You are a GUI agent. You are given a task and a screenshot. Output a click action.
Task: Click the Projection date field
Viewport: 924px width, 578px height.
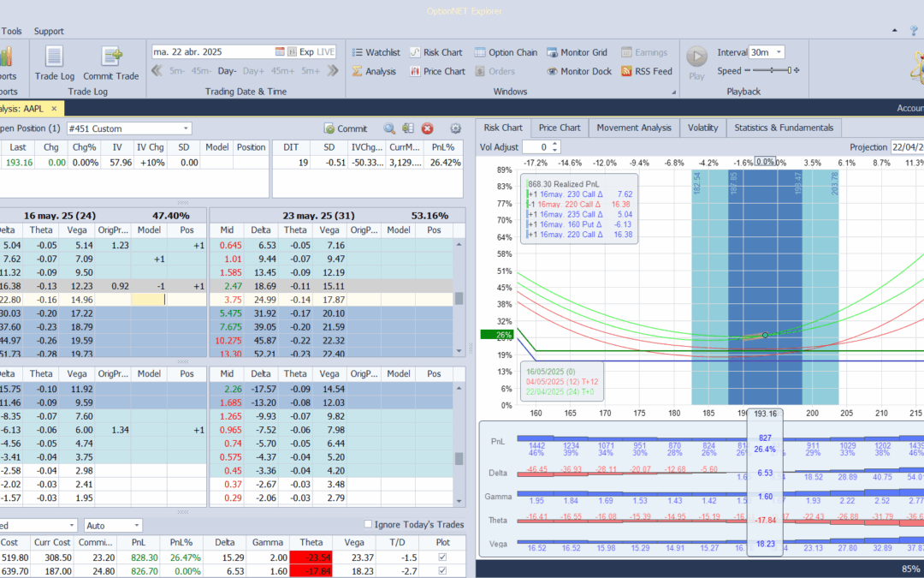click(x=907, y=147)
